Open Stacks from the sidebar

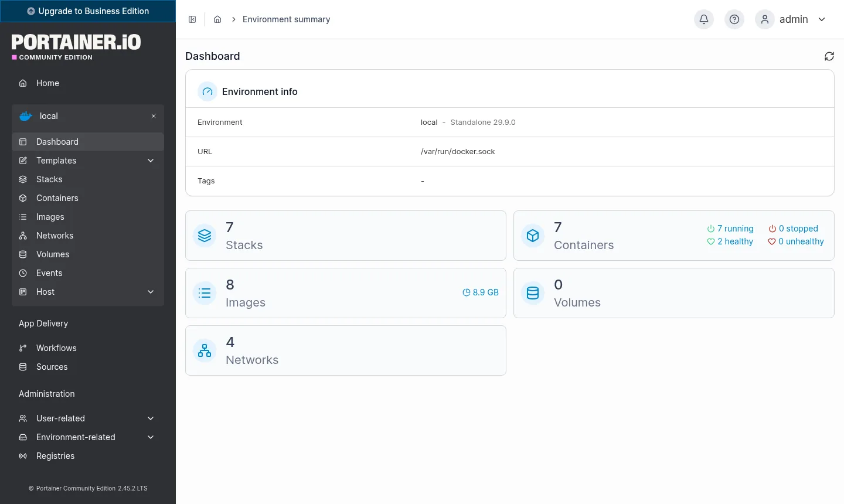88,179
